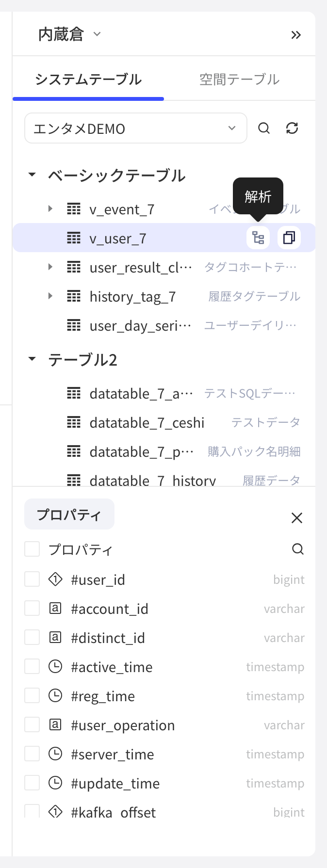The height and width of the screenshot is (868, 327).
Task: Click the numeric type icon of #user_id
Action: pos(55,579)
